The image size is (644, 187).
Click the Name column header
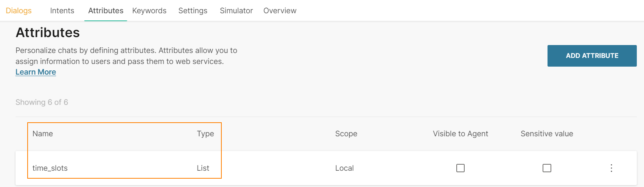click(43, 134)
